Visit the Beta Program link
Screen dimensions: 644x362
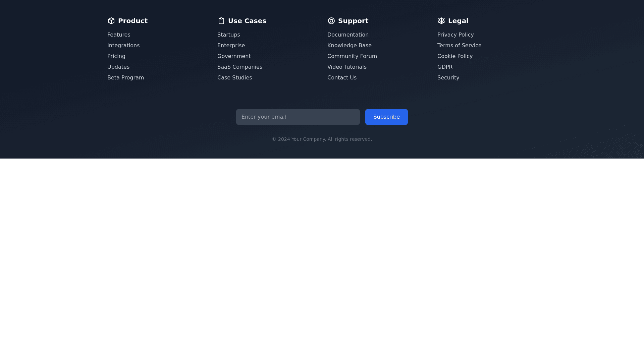click(125, 78)
